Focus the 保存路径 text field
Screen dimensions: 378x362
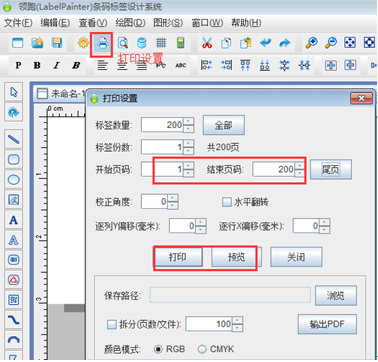point(230,295)
